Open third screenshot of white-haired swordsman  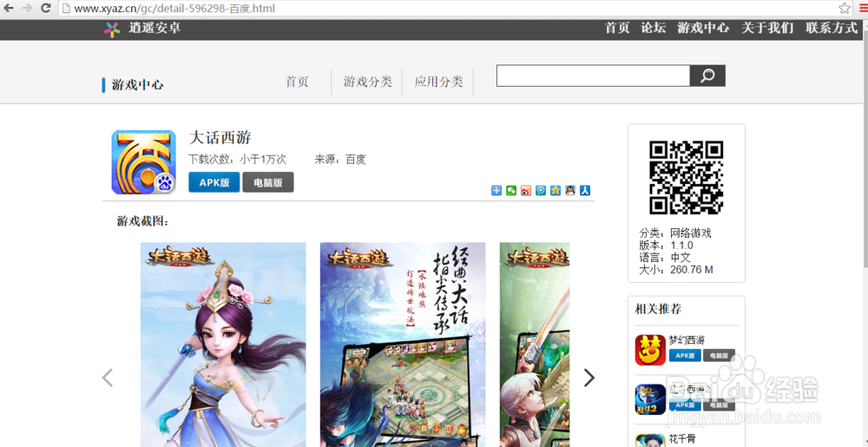(535, 345)
